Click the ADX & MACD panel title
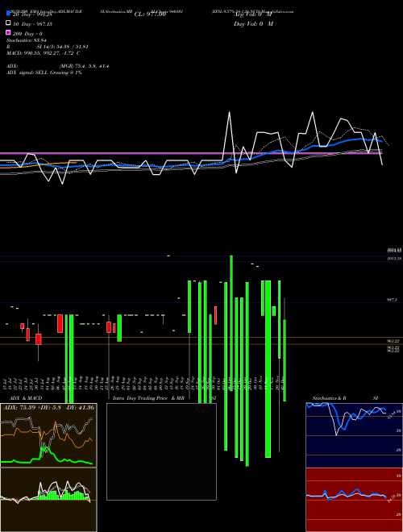 click(26, 398)
